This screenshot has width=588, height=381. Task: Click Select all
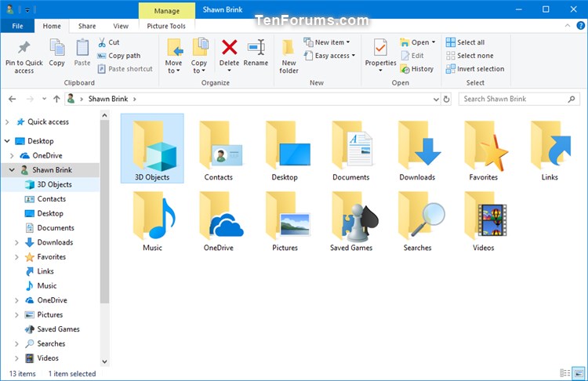click(x=465, y=42)
